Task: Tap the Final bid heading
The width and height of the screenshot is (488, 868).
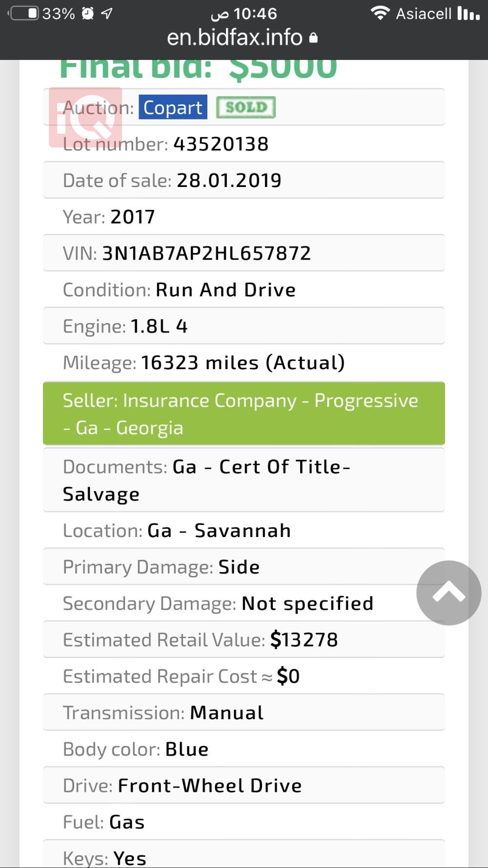Action: coord(198,68)
